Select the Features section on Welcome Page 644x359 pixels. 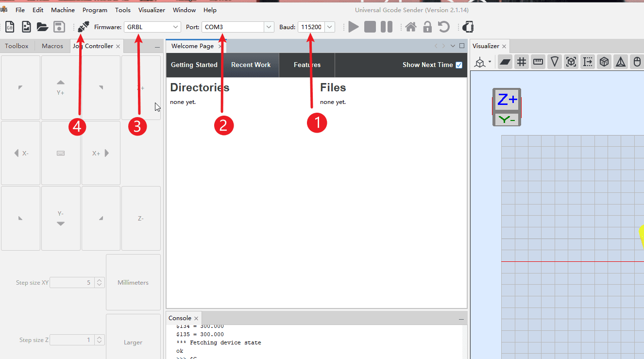[x=307, y=65]
